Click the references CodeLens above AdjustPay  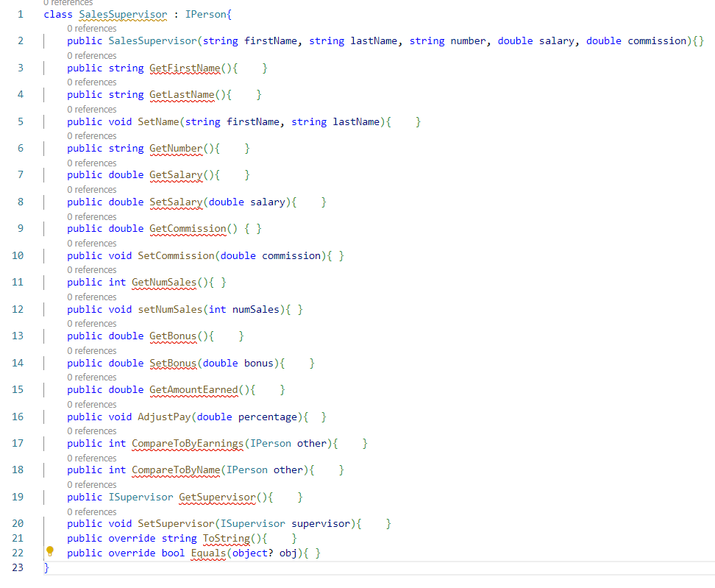[92, 405]
